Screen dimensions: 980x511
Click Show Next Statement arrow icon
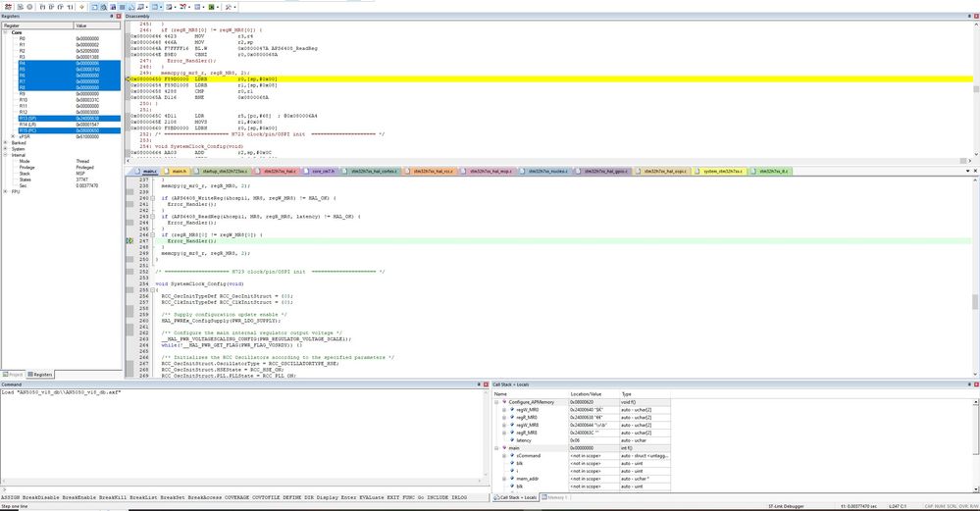(x=81, y=7)
